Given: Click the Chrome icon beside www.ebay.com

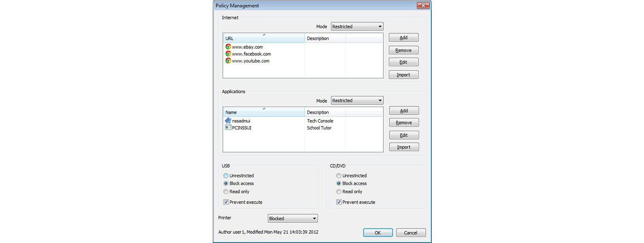Looking at the screenshot, I should click(x=228, y=47).
